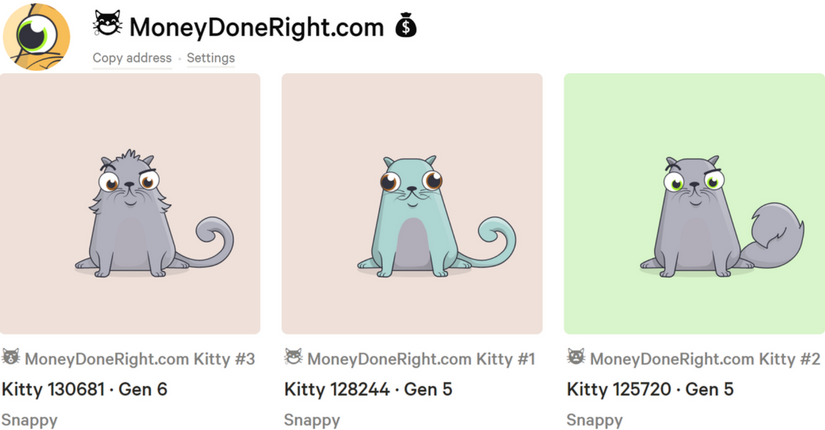
Task: Open the profile Settings link
Action: (x=211, y=58)
